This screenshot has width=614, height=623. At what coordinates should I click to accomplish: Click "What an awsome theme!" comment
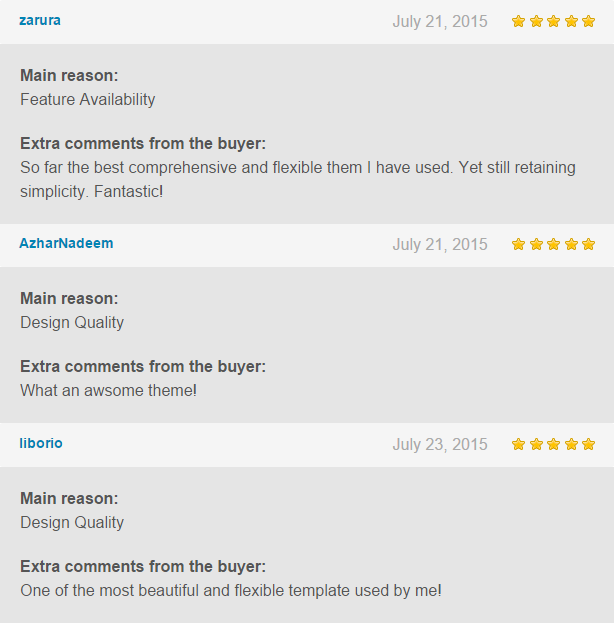108,390
